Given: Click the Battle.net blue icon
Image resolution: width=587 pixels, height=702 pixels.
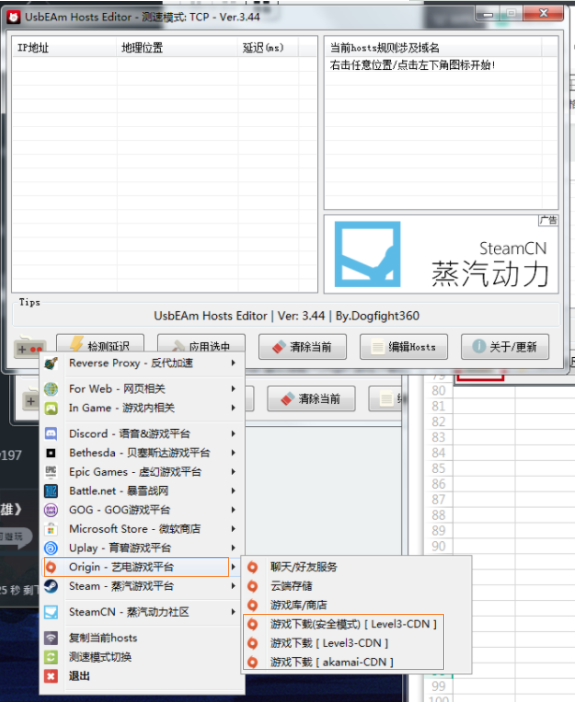Looking at the screenshot, I should [51, 491].
